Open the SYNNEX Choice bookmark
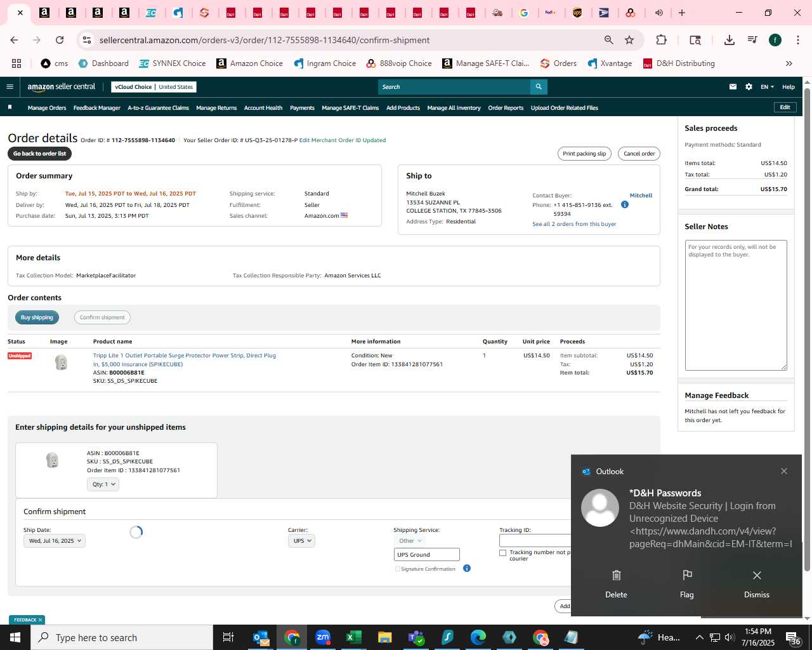This screenshot has width=812, height=650. [x=173, y=63]
